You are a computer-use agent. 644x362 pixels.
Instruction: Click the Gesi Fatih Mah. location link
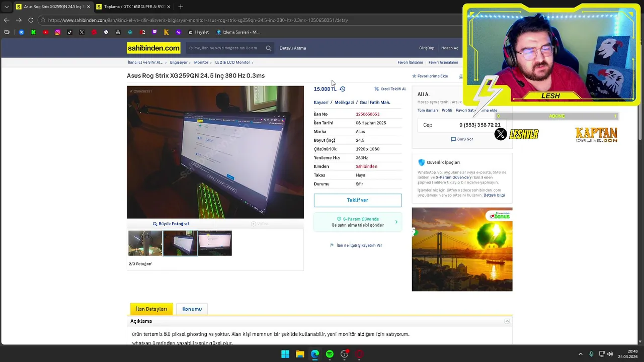tap(375, 103)
